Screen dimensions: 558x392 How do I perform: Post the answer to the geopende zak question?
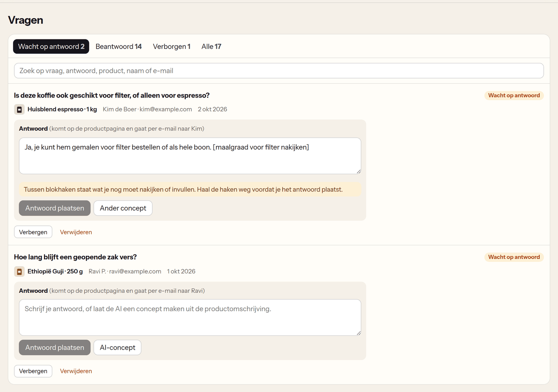point(55,348)
